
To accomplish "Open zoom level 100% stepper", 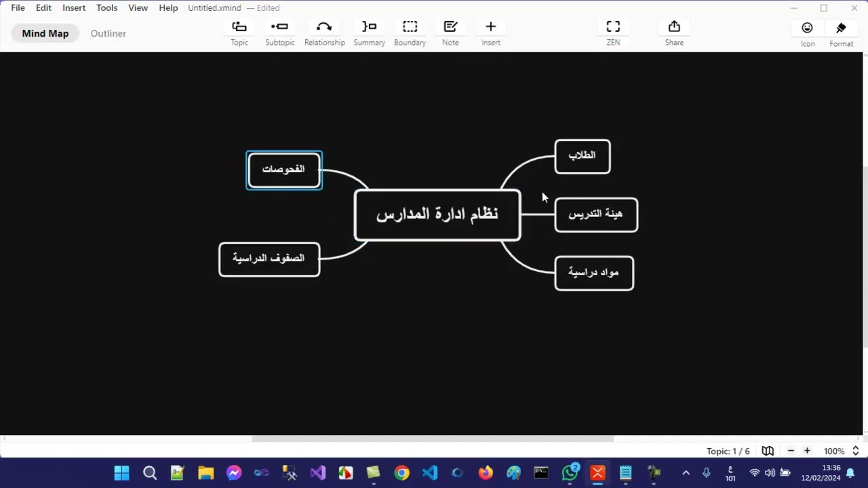I will [x=855, y=451].
